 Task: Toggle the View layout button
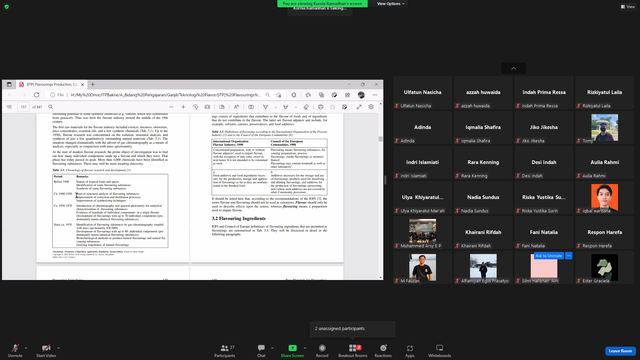(x=628, y=7)
